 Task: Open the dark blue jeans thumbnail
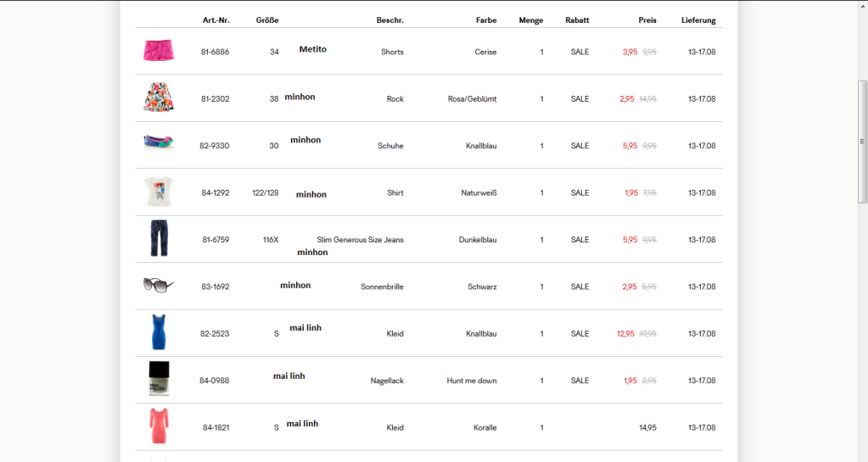[159, 238]
